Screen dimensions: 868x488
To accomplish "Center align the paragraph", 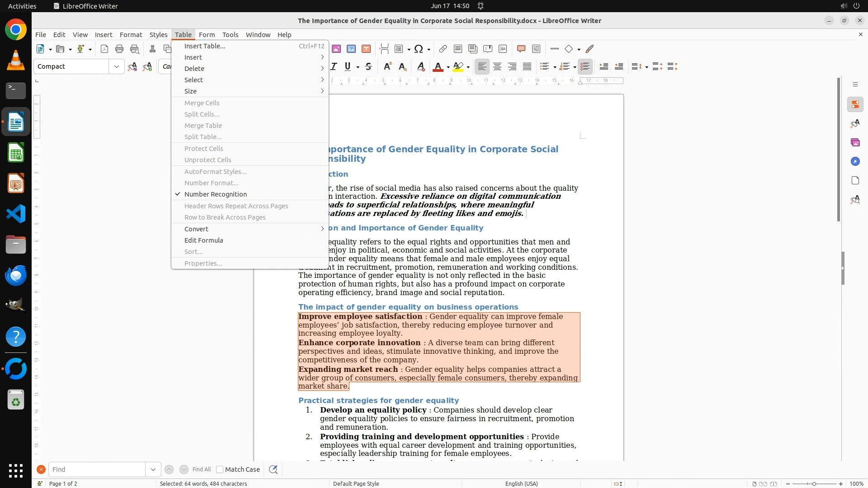I will coord(497,66).
